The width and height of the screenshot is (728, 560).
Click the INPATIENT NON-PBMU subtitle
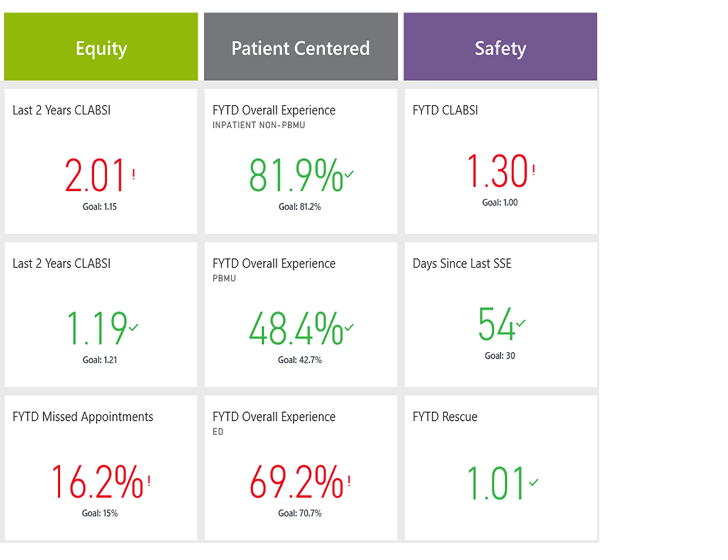pos(259,125)
